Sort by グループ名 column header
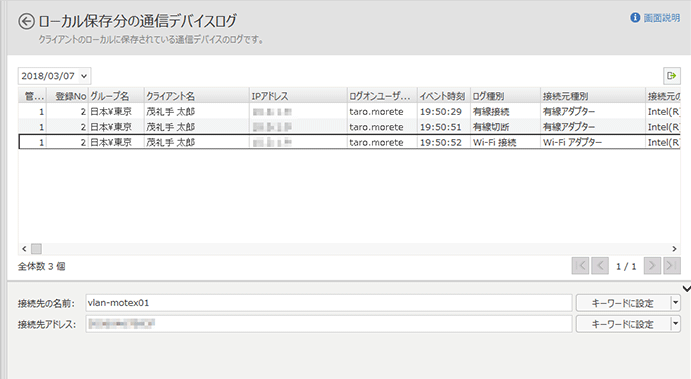The image size is (691, 379). tap(116, 96)
